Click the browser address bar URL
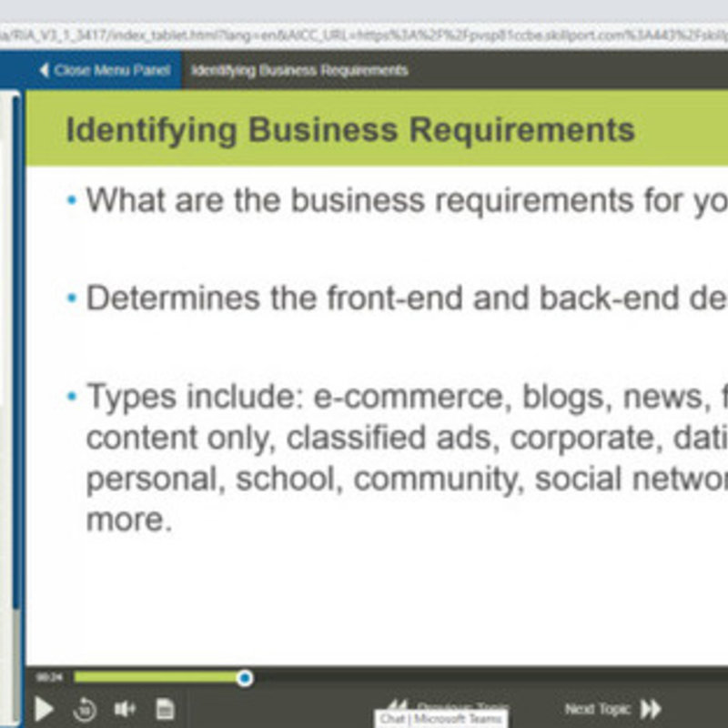Image resolution: width=728 pixels, height=728 pixels. (x=364, y=35)
